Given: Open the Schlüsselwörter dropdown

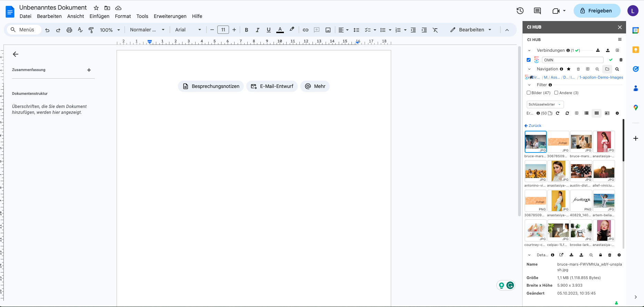Looking at the screenshot, I should [545, 105].
